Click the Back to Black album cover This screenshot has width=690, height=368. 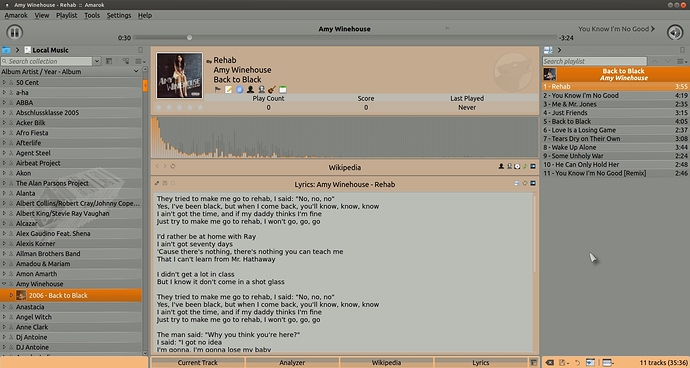[180, 75]
